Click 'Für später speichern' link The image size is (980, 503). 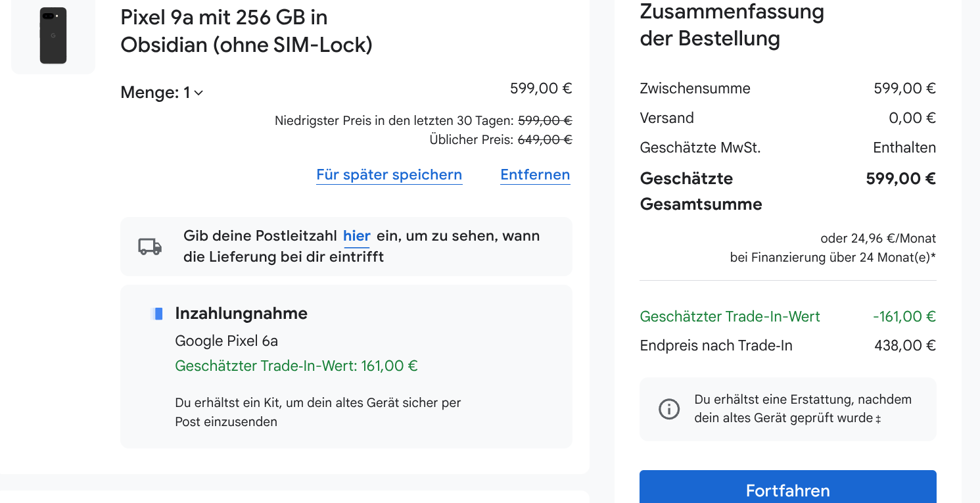[x=389, y=175]
